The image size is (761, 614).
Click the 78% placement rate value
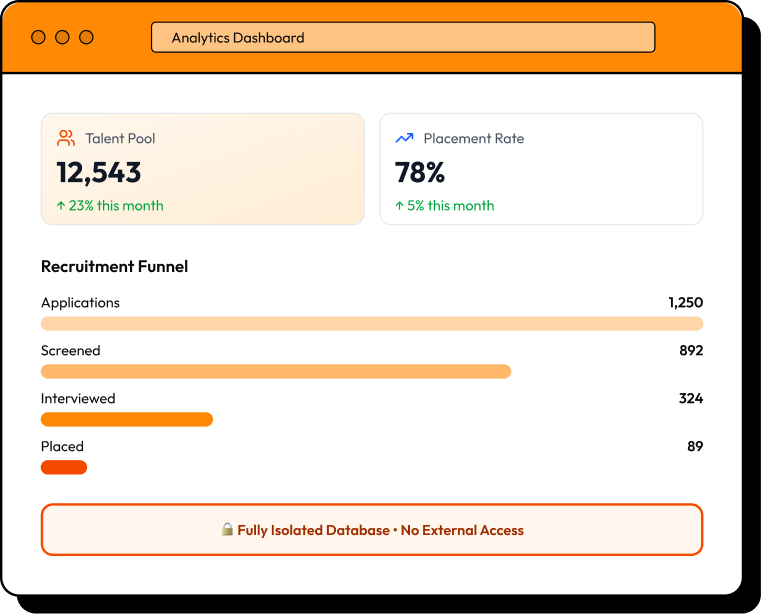click(x=420, y=172)
